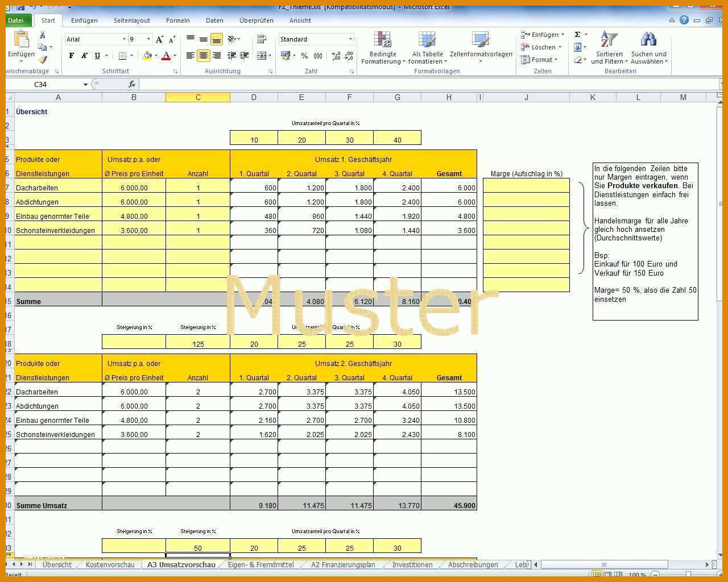Click the Clear eraser icon
The image size is (728, 582).
tap(578, 60)
